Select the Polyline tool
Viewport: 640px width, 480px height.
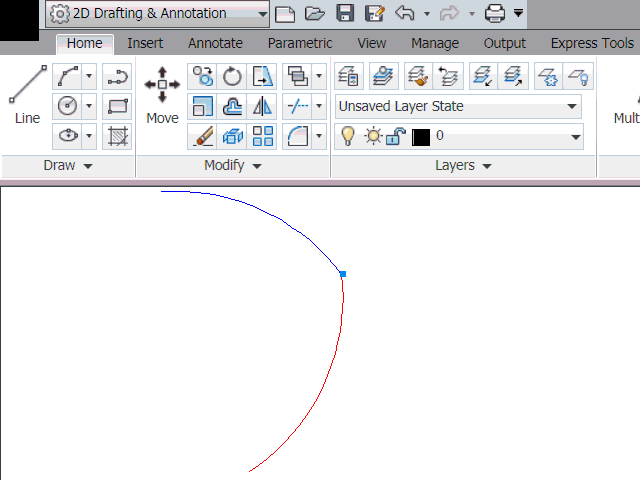[x=117, y=76]
